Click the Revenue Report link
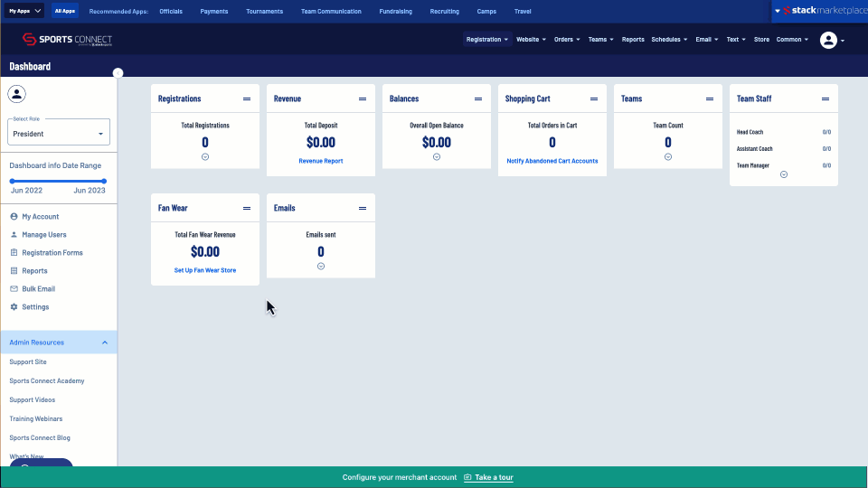 tap(321, 161)
